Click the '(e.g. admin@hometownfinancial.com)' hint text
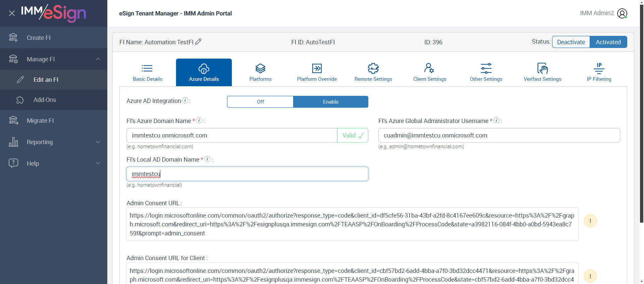The image size is (644, 284). [421, 147]
